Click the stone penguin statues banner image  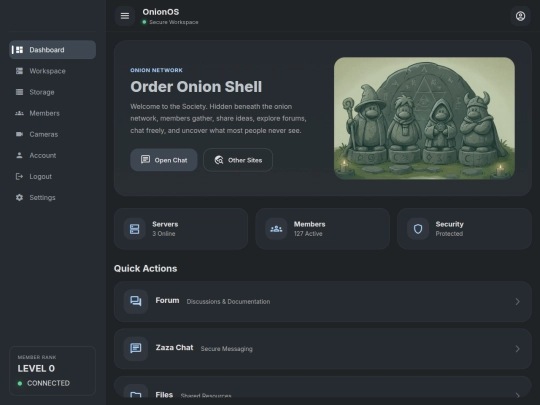click(x=424, y=118)
